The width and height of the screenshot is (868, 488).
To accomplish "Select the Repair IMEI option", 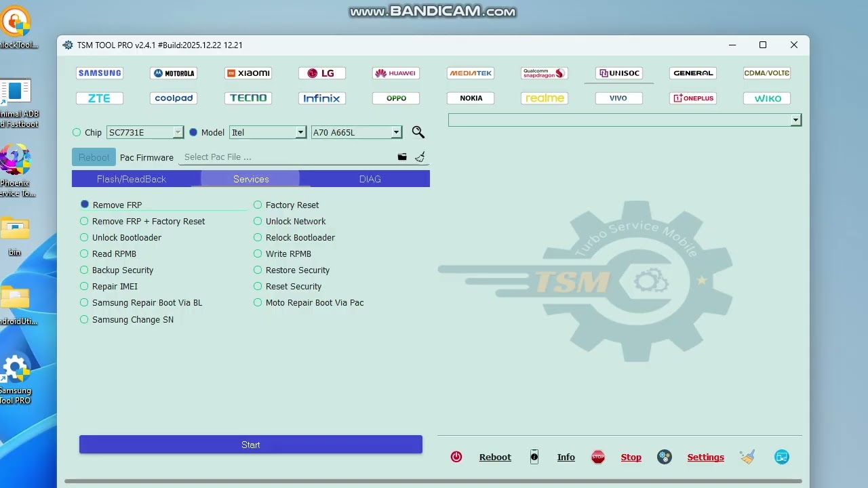I will click(x=109, y=286).
